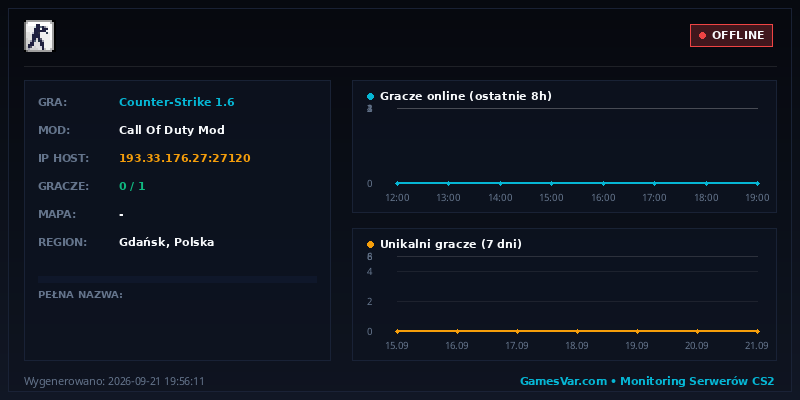This screenshot has width=800, height=400.
Task: Select the Counter-Strike 1.6 game value
Action: pos(177,102)
